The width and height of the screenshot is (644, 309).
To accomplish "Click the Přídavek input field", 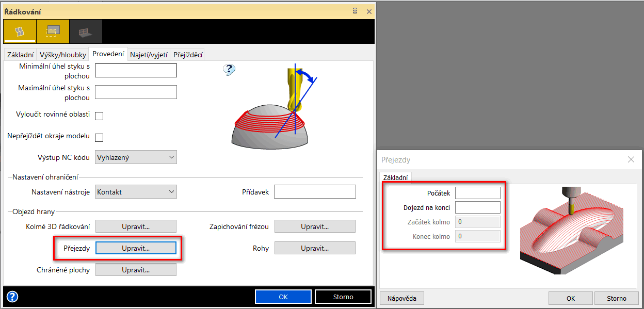I will click(x=315, y=192).
